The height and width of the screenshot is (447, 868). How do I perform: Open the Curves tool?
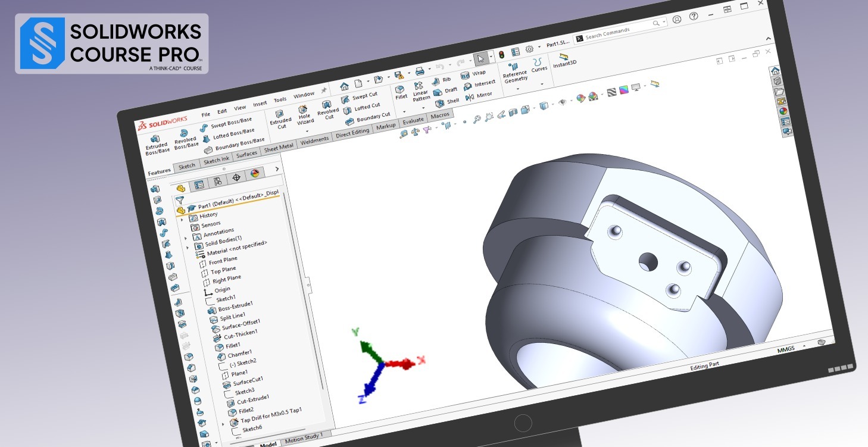click(538, 65)
